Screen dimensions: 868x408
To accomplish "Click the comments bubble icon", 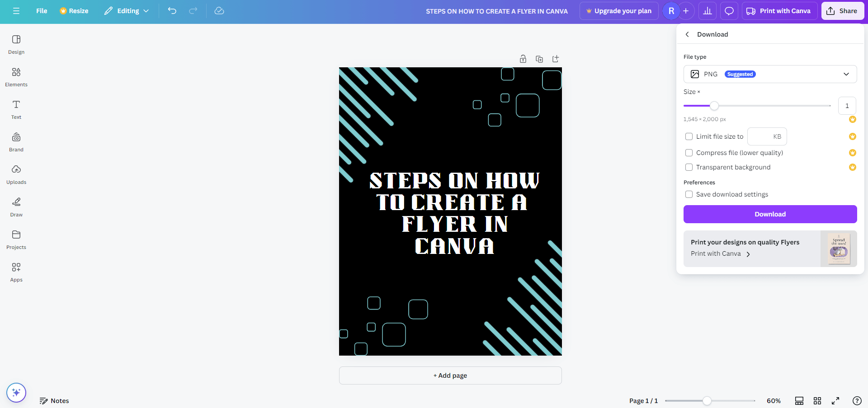I will [x=729, y=10].
